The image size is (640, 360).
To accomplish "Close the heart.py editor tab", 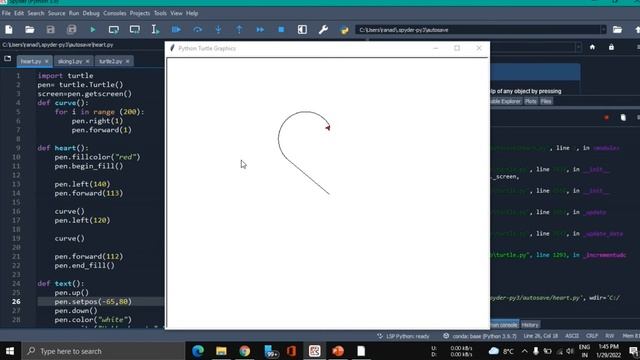I will coord(47,61).
